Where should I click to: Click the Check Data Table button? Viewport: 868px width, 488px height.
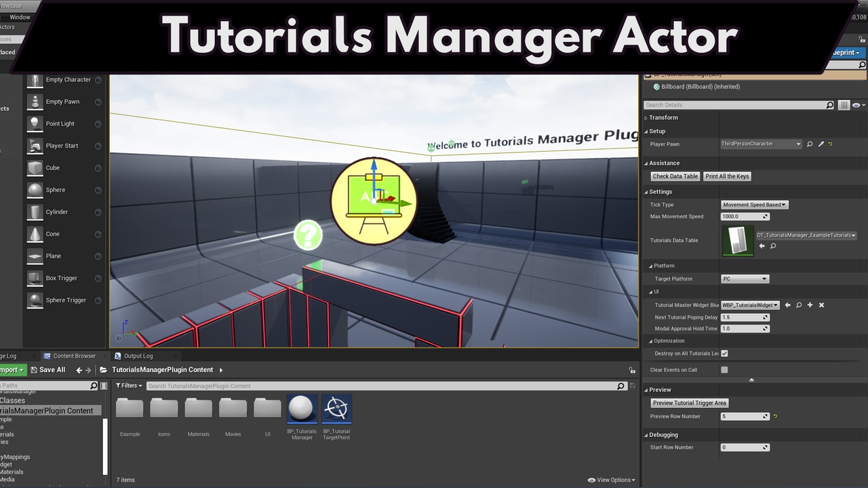tap(675, 176)
